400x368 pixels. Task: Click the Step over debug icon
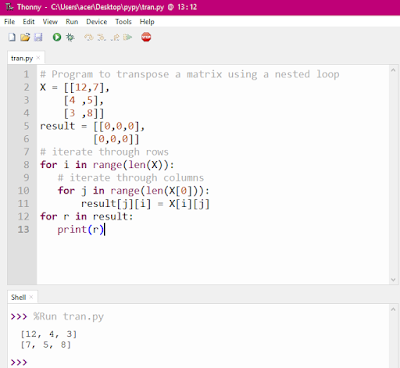click(89, 37)
